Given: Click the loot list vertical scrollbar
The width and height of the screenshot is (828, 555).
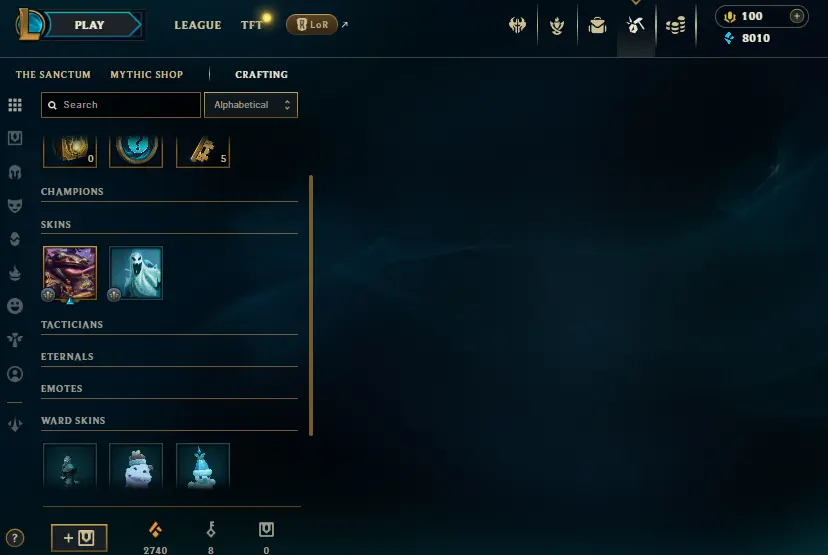Looking at the screenshot, I should click(311, 305).
